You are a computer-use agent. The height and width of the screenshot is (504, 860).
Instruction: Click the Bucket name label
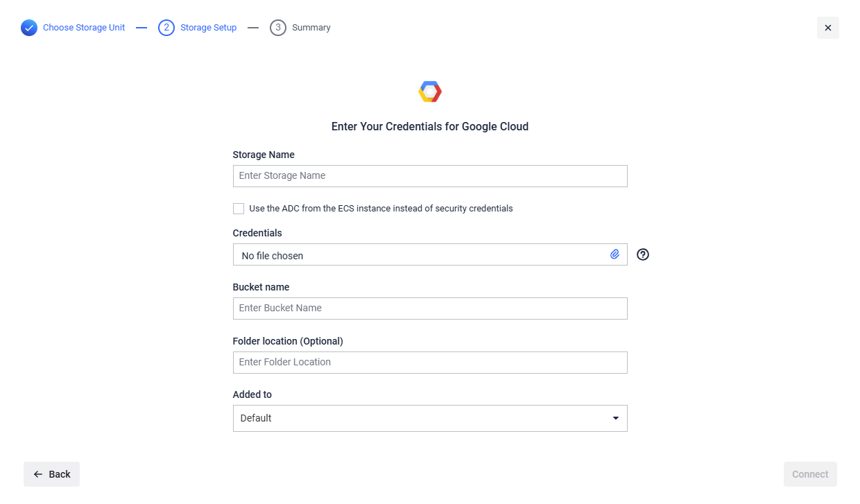tap(261, 287)
